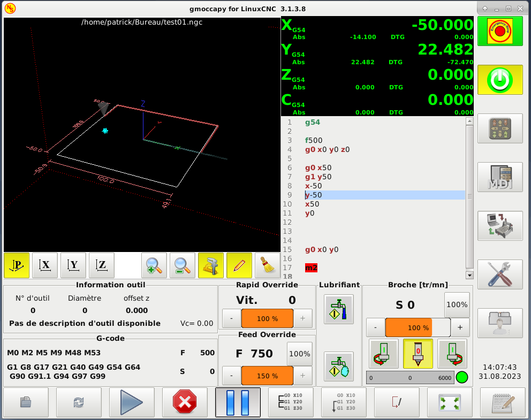The height and width of the screenshot is (420, 531).
Task: Reset feed override to 100%
Action: (300, 354)
